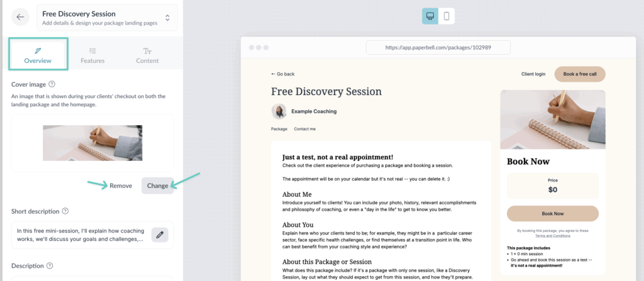Show help icon next to Description
This screenshot has width=644, height=281.
click(x=50, y=266)
